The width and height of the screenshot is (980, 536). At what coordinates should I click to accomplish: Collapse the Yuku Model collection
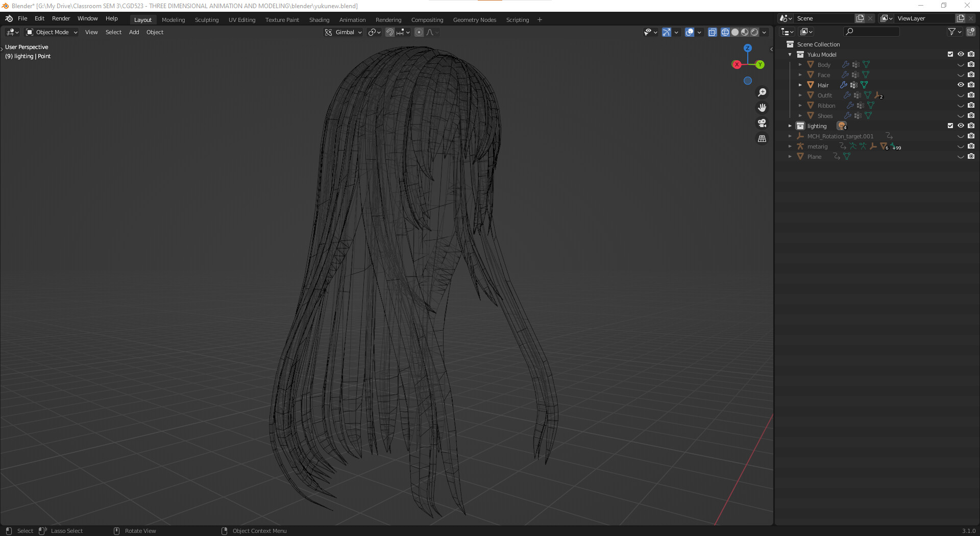pos(790,54)
